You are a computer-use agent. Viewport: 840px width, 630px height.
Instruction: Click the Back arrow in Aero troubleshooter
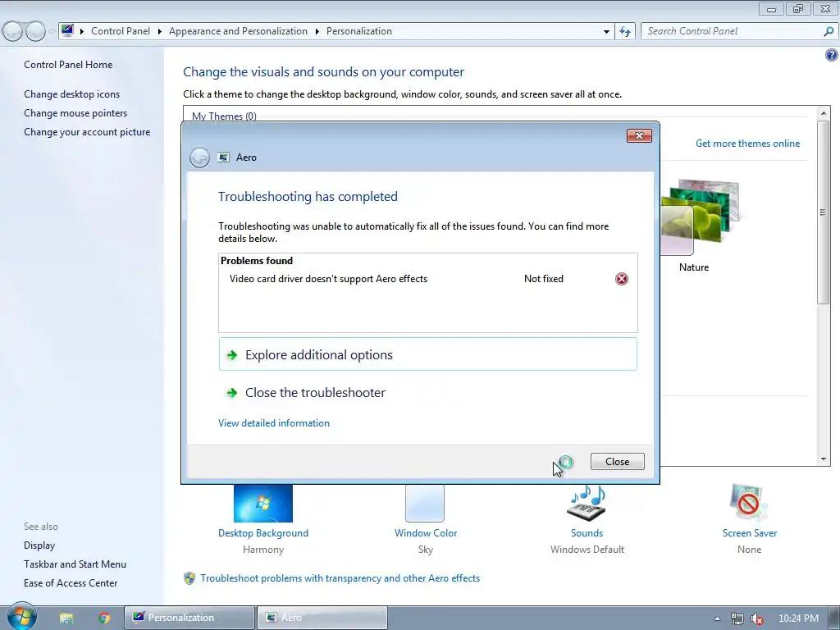[199, 157]
